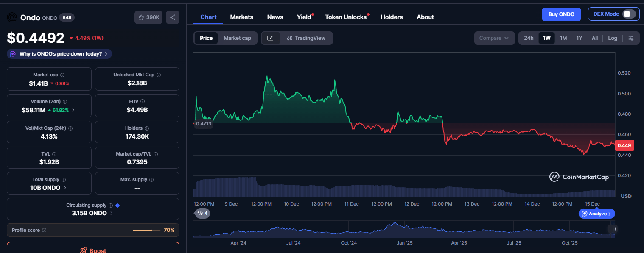This screenshot has height=253, width=644.
Task: Open the Holders tab
Action: pos(392,17)
